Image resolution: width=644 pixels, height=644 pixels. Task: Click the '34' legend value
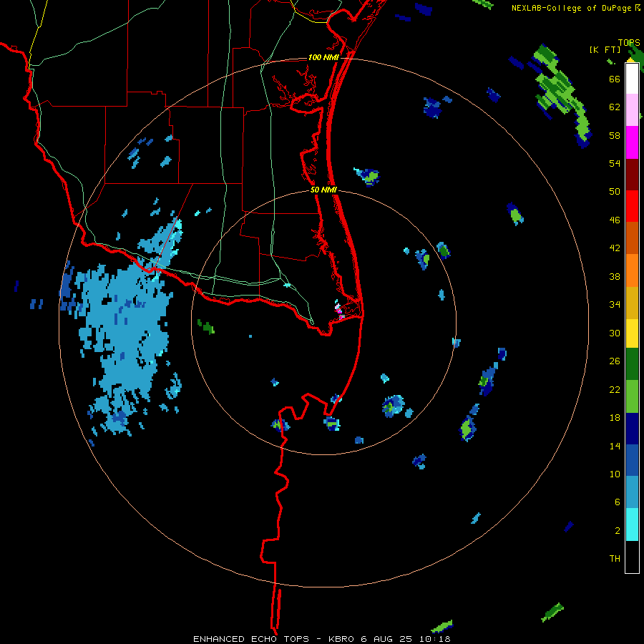point(615,304)
